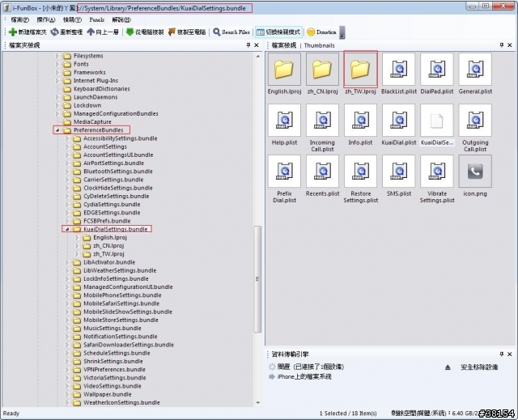518x420 pixels.
Task: Click the folder tree vertical scrollbar thumb
Action: coord(257,279)
